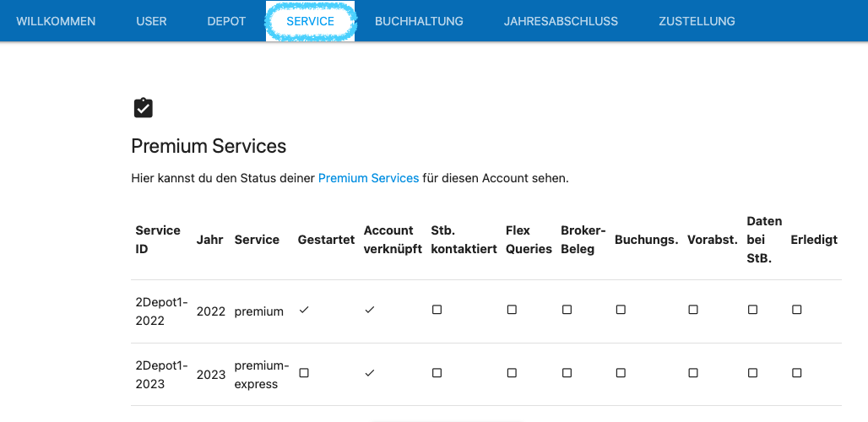Click the Gestartet checkmark for 2Depot1-2022

(x=303, y=310)
